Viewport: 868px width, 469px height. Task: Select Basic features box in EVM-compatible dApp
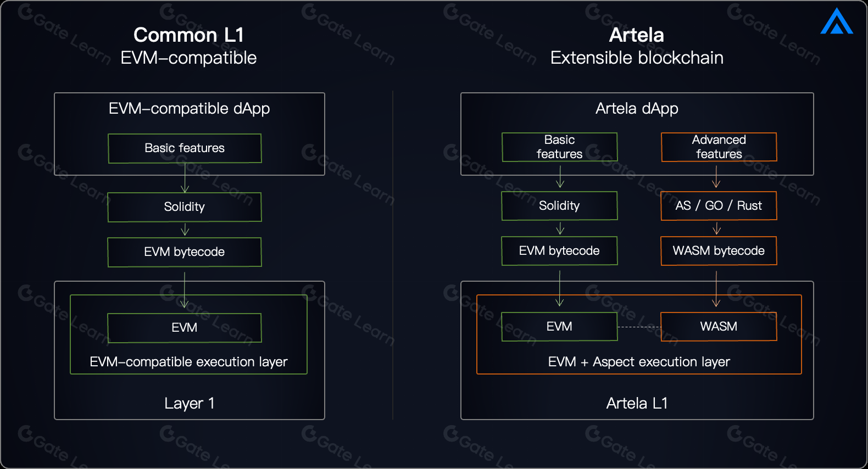coord(185,148)
